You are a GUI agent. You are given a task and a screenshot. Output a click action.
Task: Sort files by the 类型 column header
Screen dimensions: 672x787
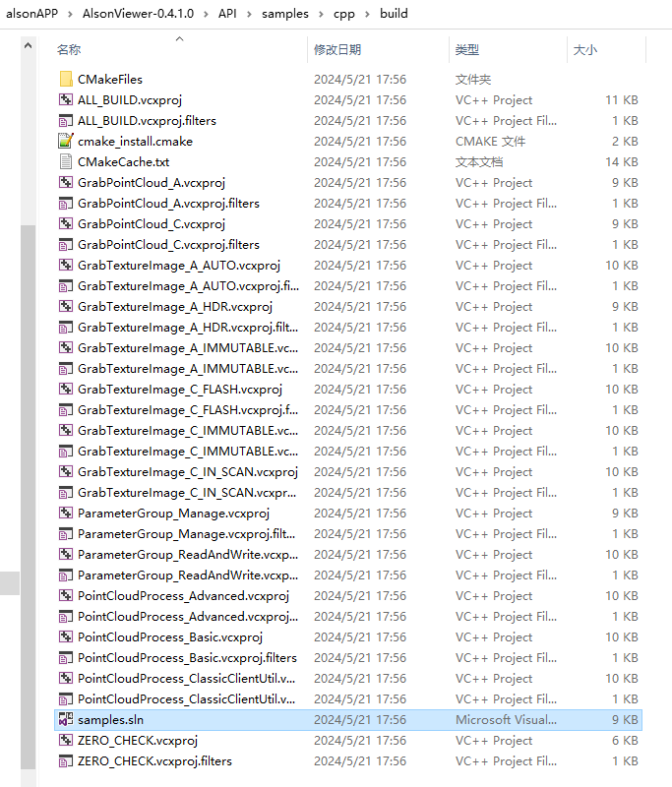[466, 49]
